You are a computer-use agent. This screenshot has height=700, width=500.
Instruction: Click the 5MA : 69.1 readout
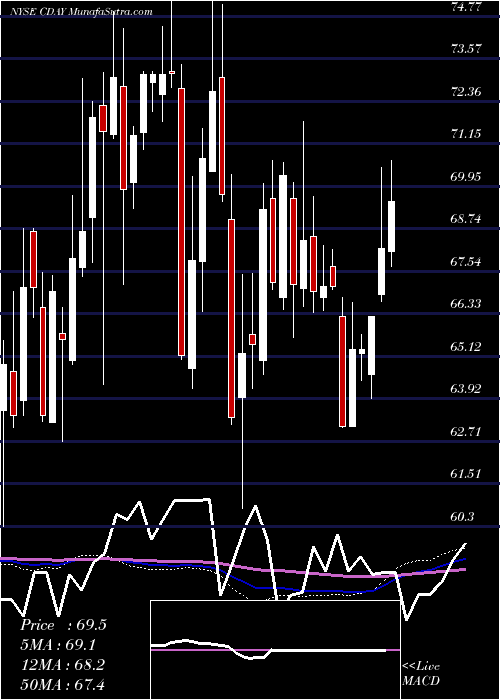pos(58,645)
